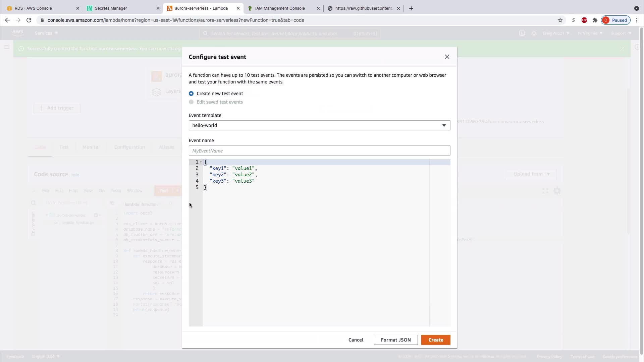Open the browser Extensions puzzle icon
This screenshot has height=362, width=644.
click(x=595, y=20)
